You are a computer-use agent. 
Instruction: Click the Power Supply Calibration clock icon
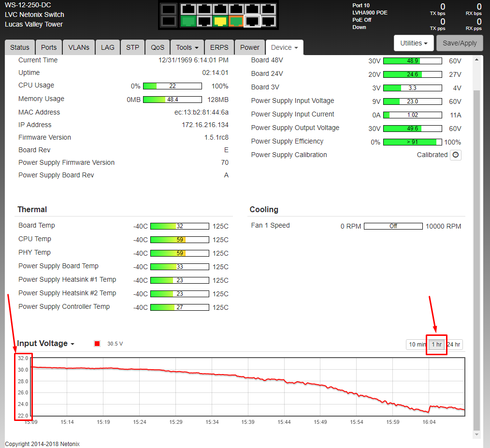pos(455,155)
